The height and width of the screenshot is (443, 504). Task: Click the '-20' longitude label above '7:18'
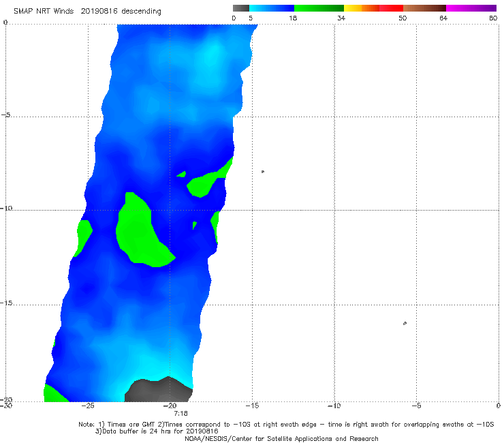point(170,406)
